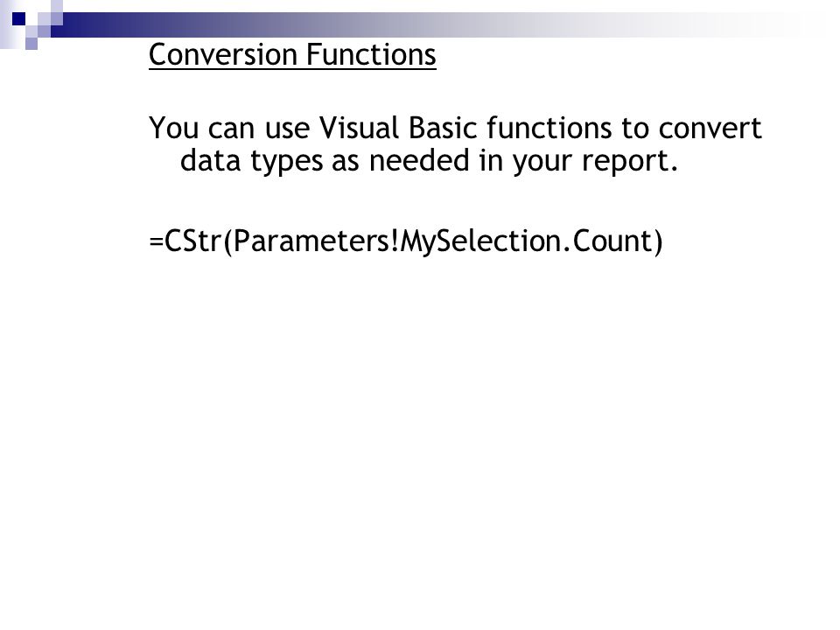The height and width of the screenshot is (630, 840).
Task: Click the word "your" before "report."
Action: click(542, 163)
